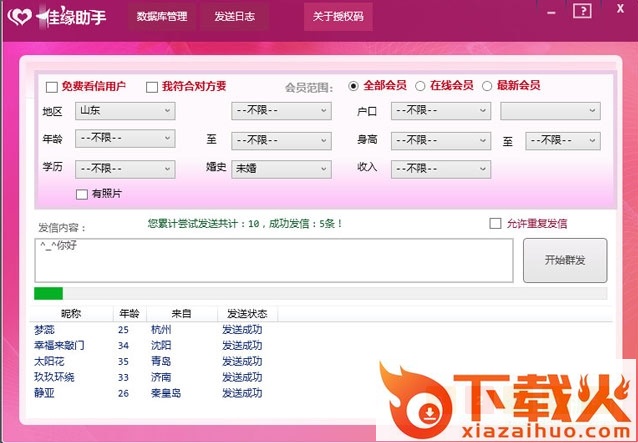Click the 开始群发 button
The height and width of the screenshot is (443, 638).
pos(565,260)
